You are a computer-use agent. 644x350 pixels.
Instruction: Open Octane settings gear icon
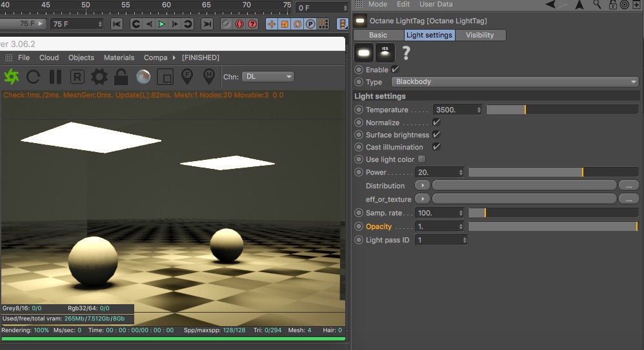[99, 77]
